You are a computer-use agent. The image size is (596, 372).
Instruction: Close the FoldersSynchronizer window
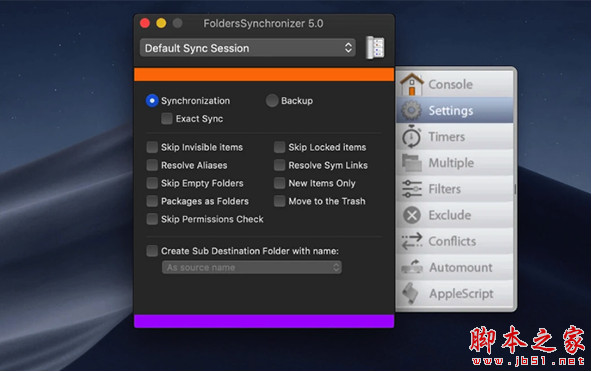[x=145, y=23]
